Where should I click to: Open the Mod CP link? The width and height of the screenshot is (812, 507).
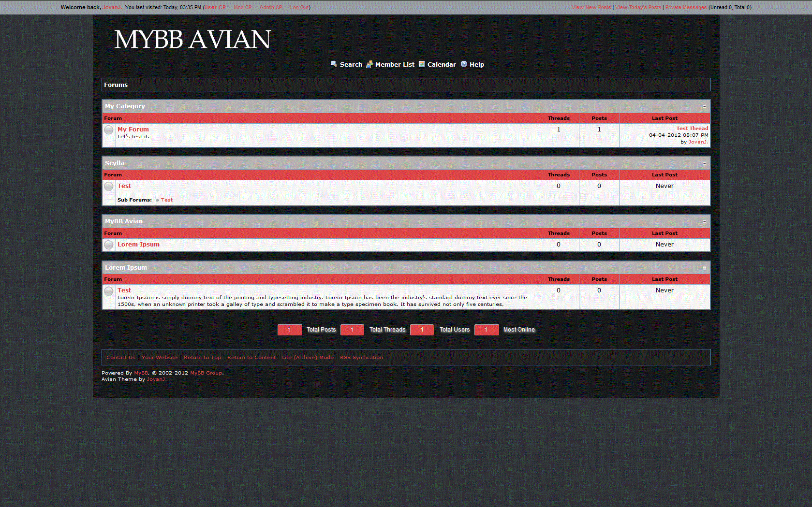243,7
